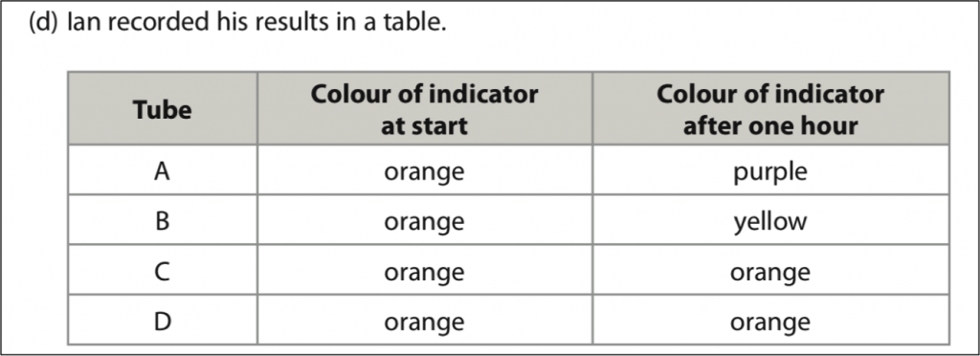Select tube D's starting colour 'orange'
Viewport: 980px width, 356px height.
[424, 323]
